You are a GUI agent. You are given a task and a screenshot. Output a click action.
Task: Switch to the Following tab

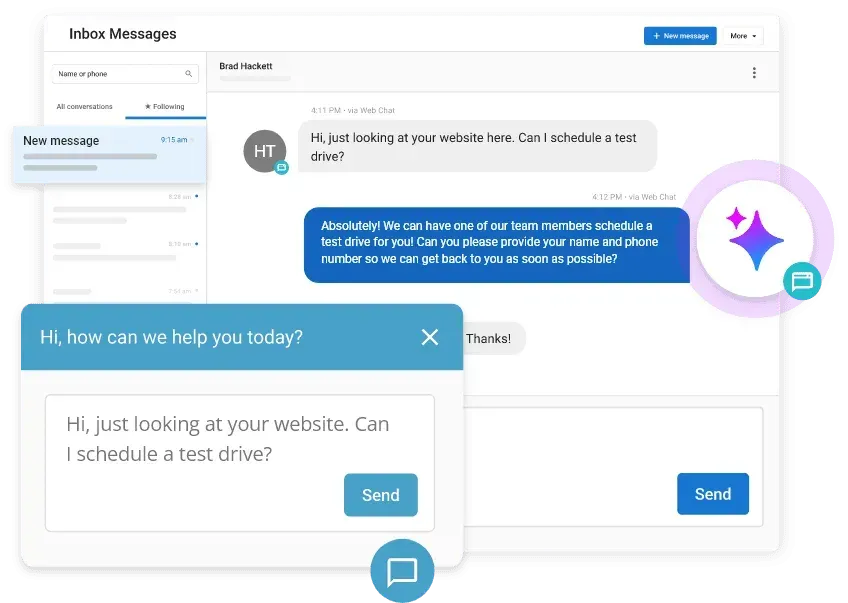tap(165, 107)
